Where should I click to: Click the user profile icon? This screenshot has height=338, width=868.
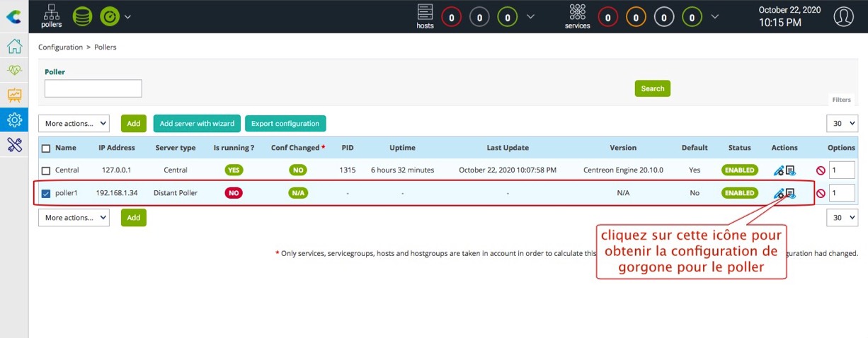[x=843, y=16]
